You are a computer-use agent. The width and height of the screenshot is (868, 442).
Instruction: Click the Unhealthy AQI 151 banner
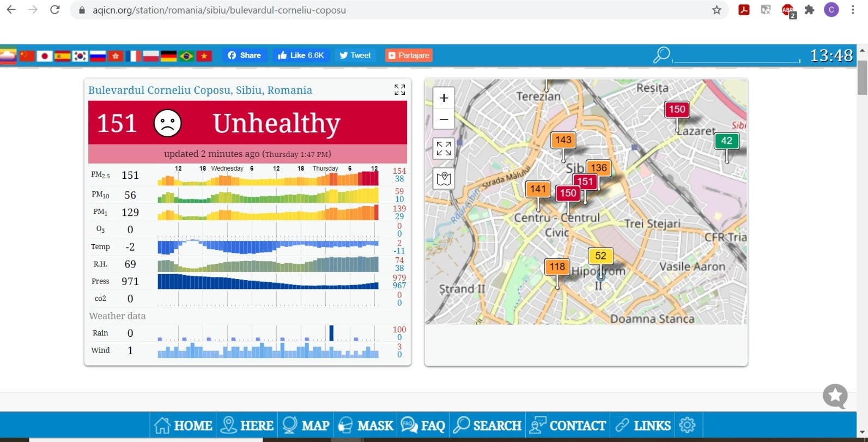pyautogui.click(x=247, y=123)
